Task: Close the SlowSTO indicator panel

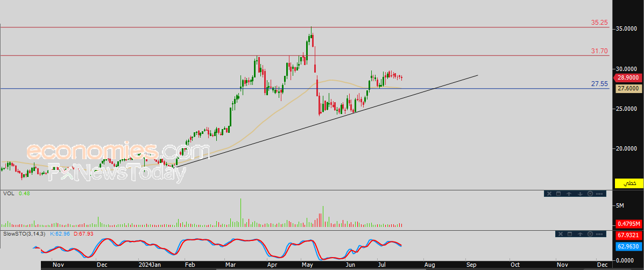Action: click(561, 234)
